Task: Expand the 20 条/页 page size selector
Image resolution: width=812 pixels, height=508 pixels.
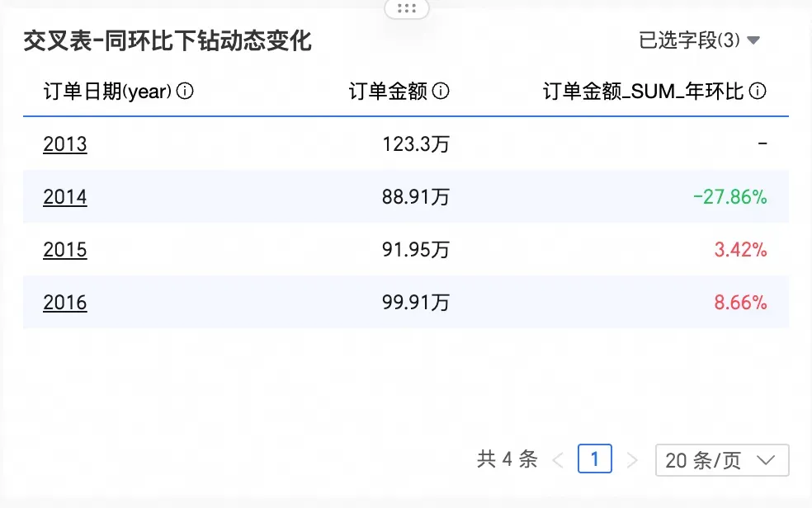Action: coord(722,460)
